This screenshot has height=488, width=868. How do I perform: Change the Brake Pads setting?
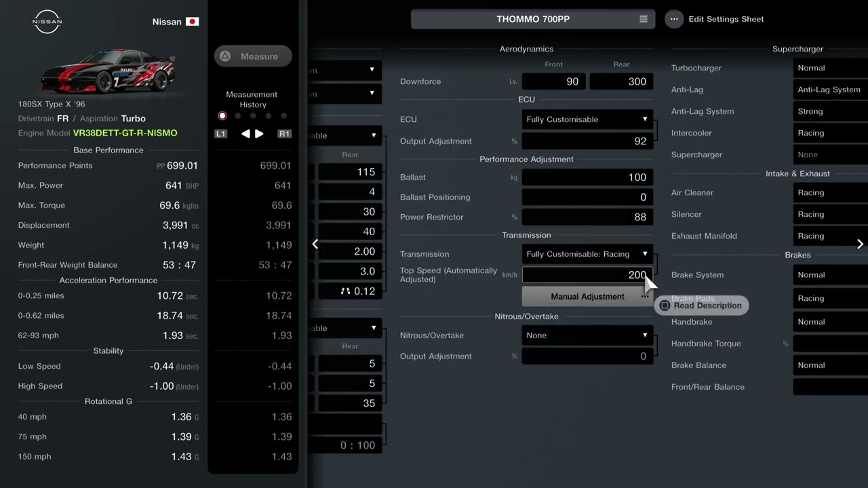tap(830, 298)
